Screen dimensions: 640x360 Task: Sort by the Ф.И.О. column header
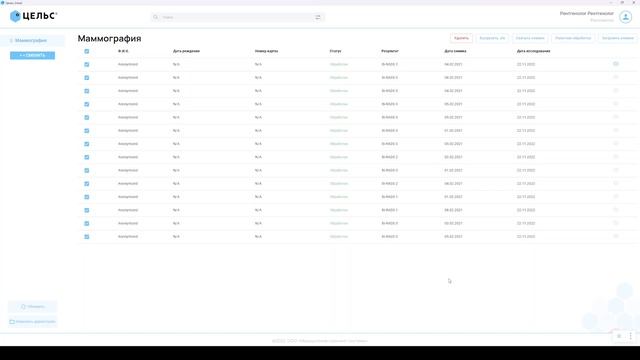pyautogui.click(x=123, y=51)
